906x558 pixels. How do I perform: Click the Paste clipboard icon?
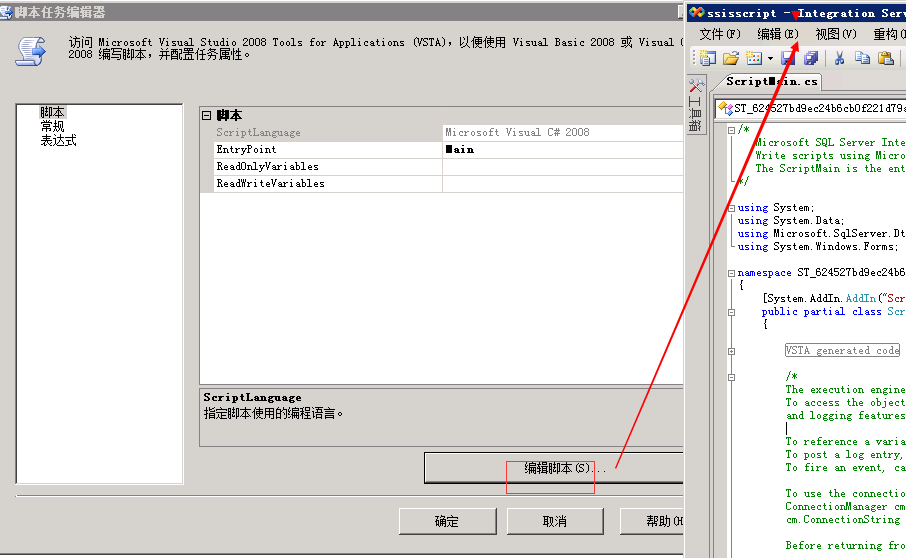(886, 58)
